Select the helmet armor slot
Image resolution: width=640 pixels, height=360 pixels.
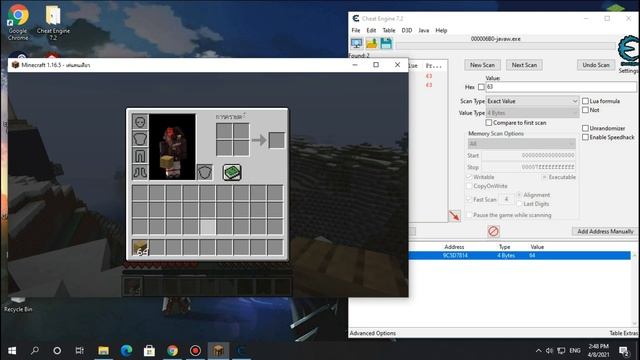click(140, 122)
